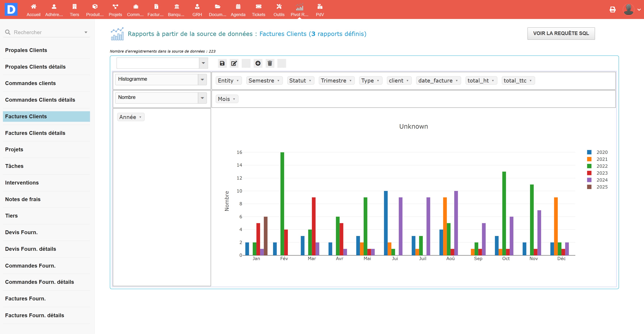Viewport: 644px width, 334px height.
Task: Click the print icon in header
Action: tap(612, 9)
